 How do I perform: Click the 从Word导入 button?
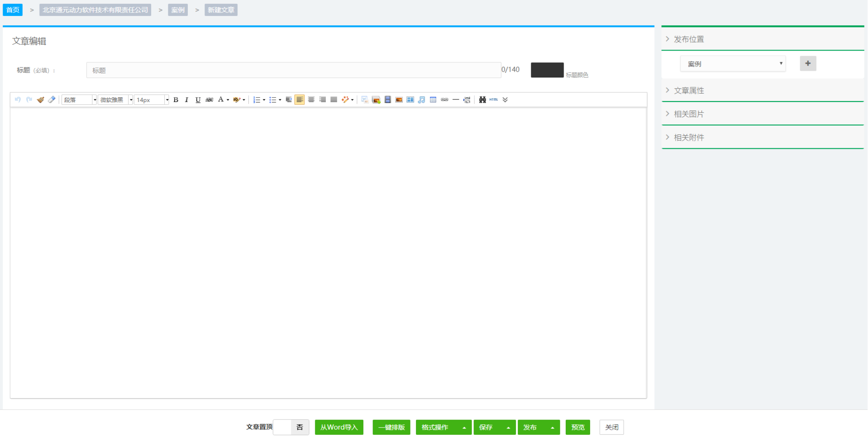coord(339,427)
